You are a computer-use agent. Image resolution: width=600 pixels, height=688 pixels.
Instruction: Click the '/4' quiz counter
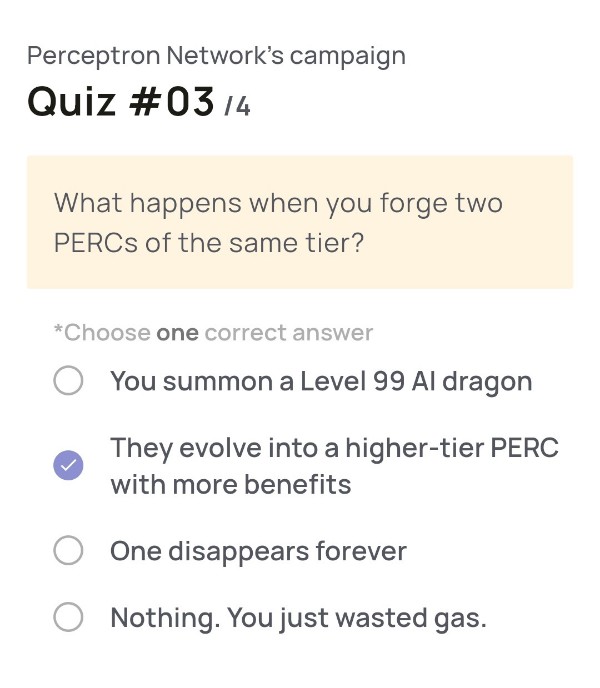coord(237,107)
